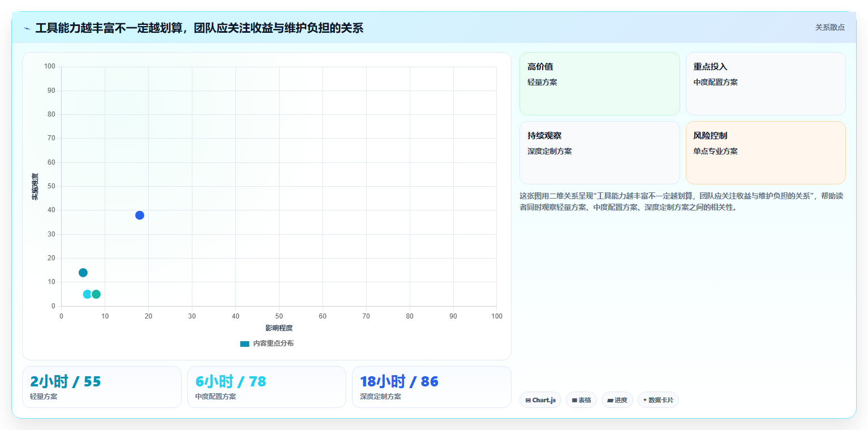Open the 18小时 / 86 stat card
This screenshot has width=868, height=430.
pos(432,387)
